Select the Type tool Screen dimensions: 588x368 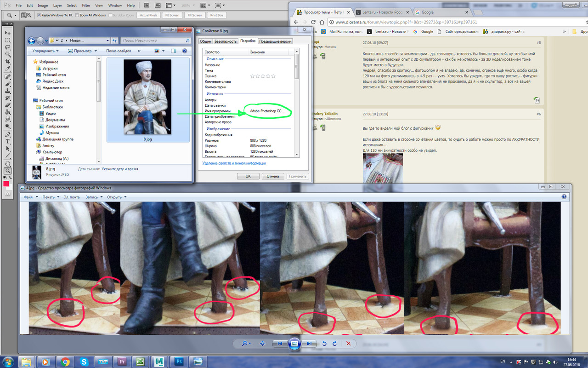click(7, 141)
